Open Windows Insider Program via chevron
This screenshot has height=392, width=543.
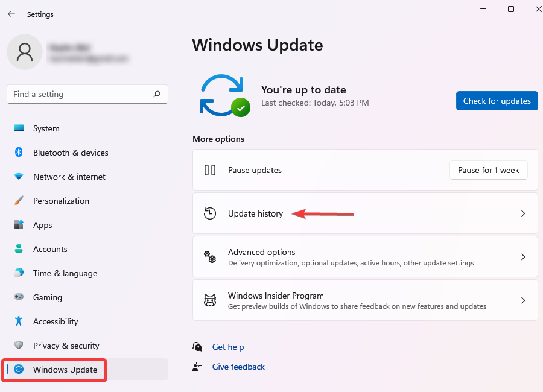click(x=523, y=300)
